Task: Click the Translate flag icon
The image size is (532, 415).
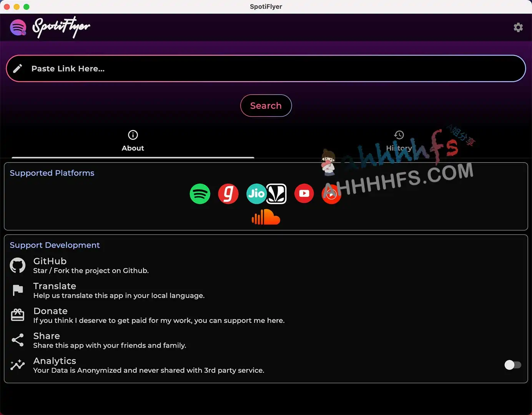Action: (18, 290)
